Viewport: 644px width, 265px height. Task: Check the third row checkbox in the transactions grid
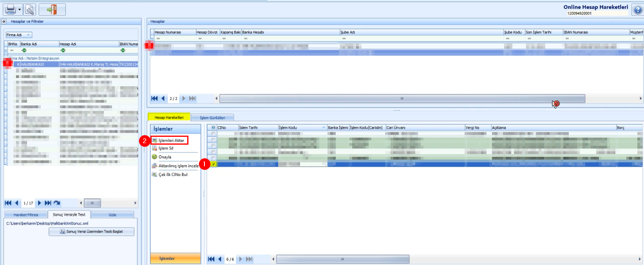click(x=213, y=146)
